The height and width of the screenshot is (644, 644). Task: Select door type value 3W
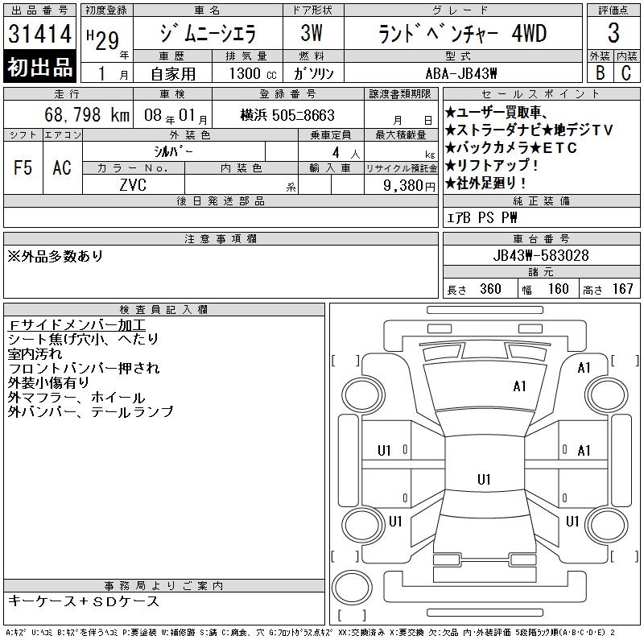click(312, 33)
